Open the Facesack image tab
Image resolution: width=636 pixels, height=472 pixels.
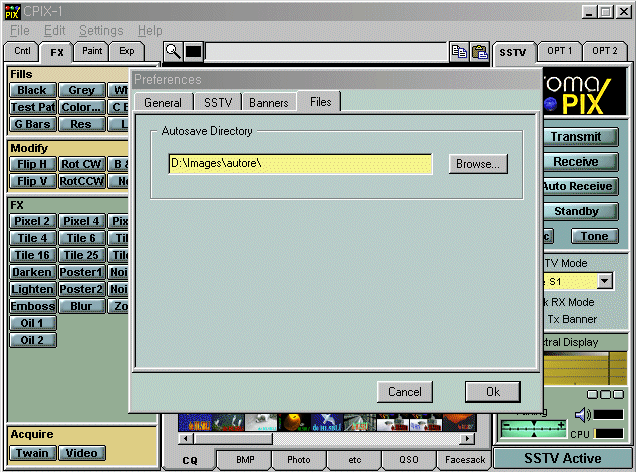point(465,459)
